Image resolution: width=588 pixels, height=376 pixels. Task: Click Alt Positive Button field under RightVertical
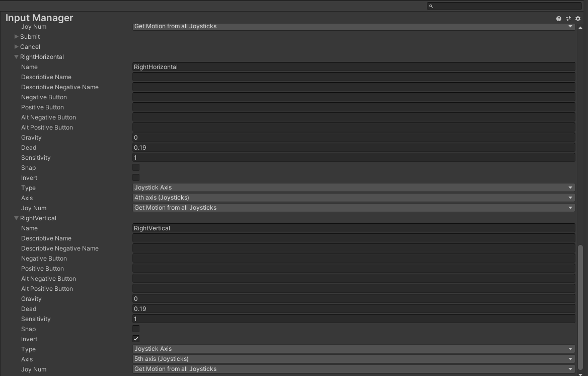coord(353,288)
